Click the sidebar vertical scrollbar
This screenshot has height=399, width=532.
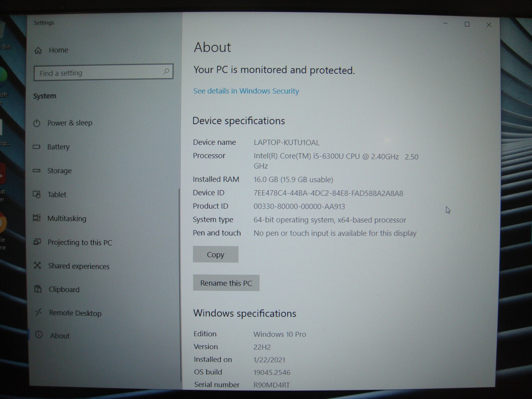click(180, 285)
